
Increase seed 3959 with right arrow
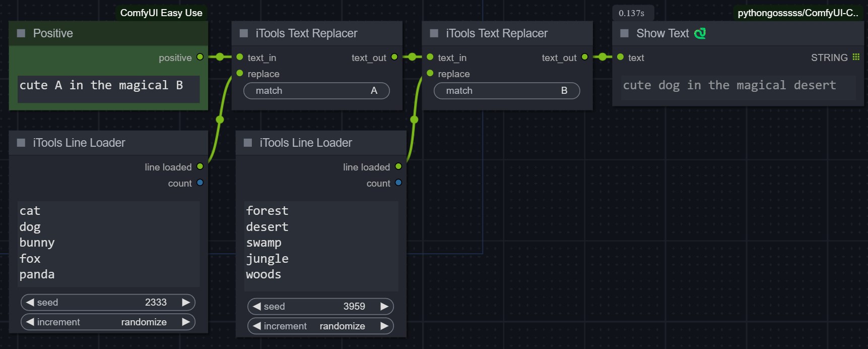pyautogui.click(x=384, y=306)
